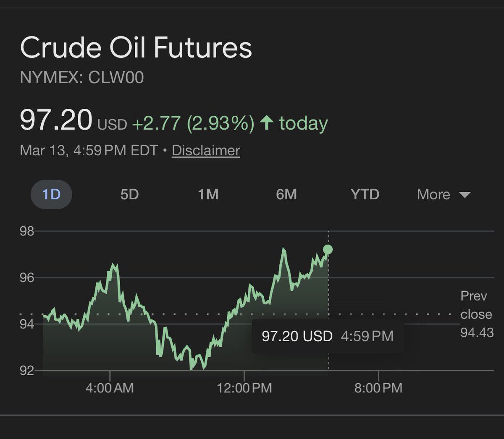504x439 pixels.
Task: Switch chart to 1M range
Action: coord(208,195)
